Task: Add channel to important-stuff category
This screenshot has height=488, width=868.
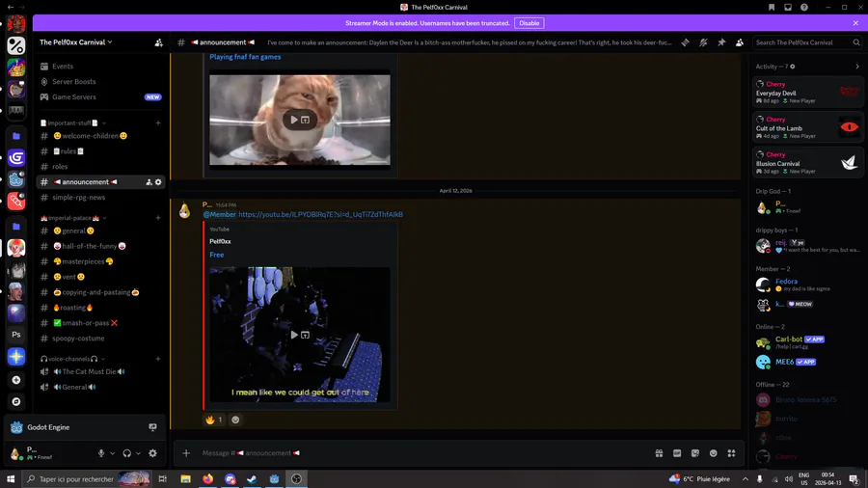Action: point(158,122)
